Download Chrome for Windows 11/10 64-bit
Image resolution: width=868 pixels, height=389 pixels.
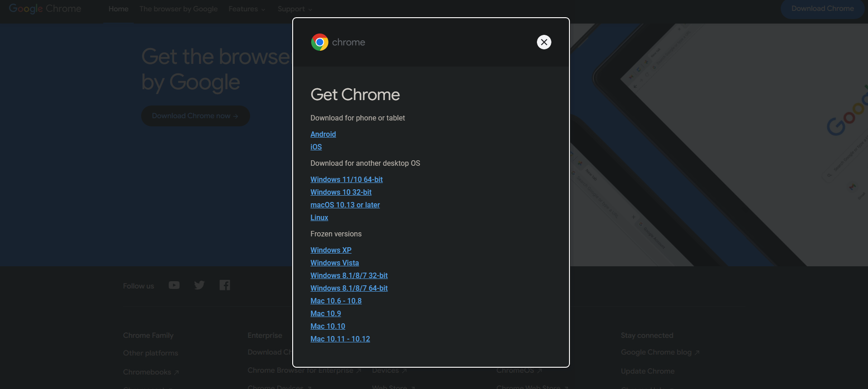[x=346, y=179]
